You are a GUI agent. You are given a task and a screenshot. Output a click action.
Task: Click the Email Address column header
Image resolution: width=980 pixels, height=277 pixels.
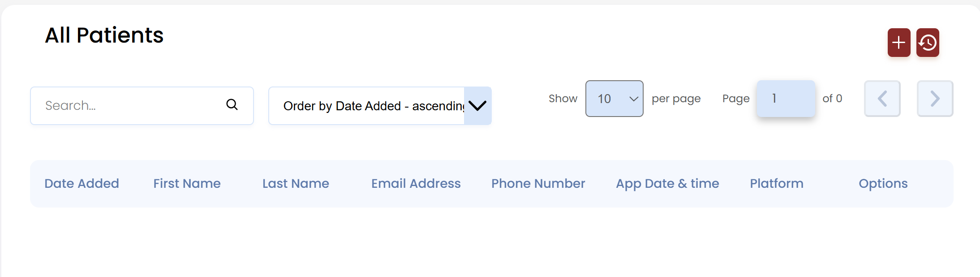(x=416, y=183)
